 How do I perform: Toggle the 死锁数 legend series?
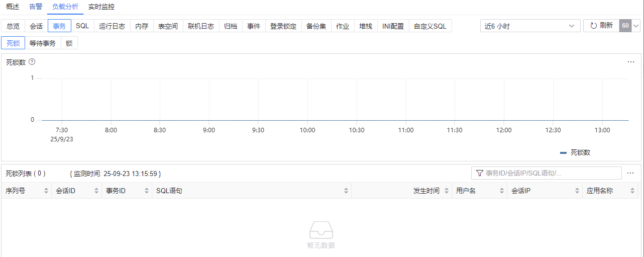pyautogui.click(x=575, y=152)
